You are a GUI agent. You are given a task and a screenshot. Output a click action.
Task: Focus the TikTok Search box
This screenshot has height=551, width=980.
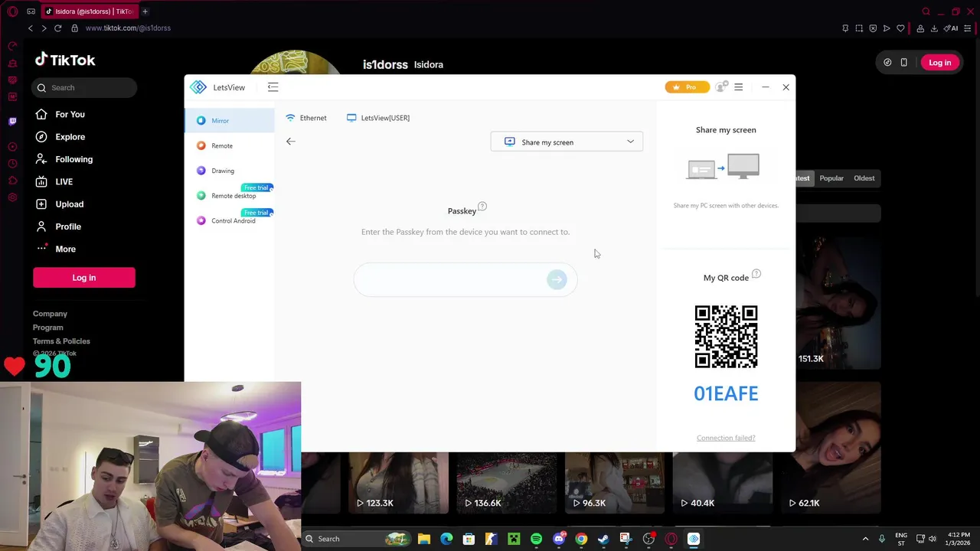coord(84,88)
